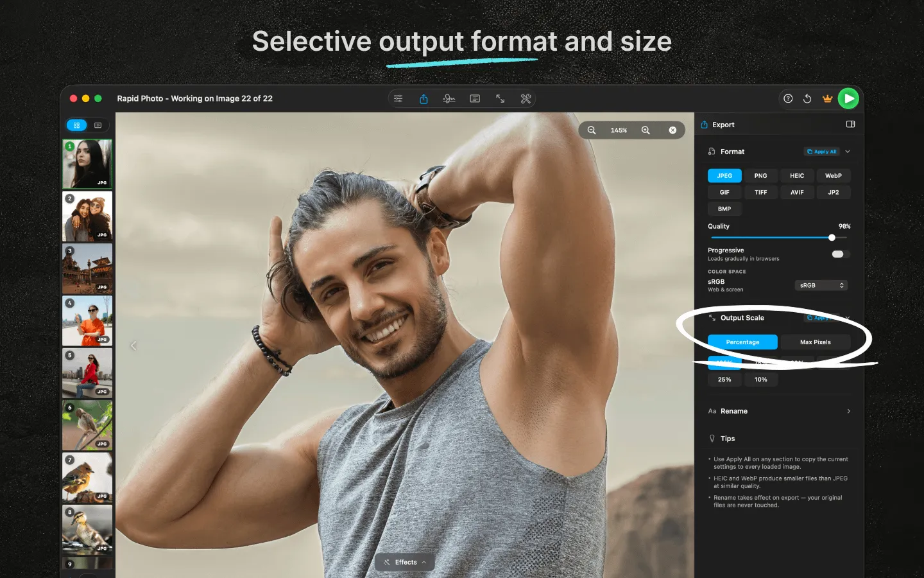Select thumbnail 7 small bird

[87, 477]
